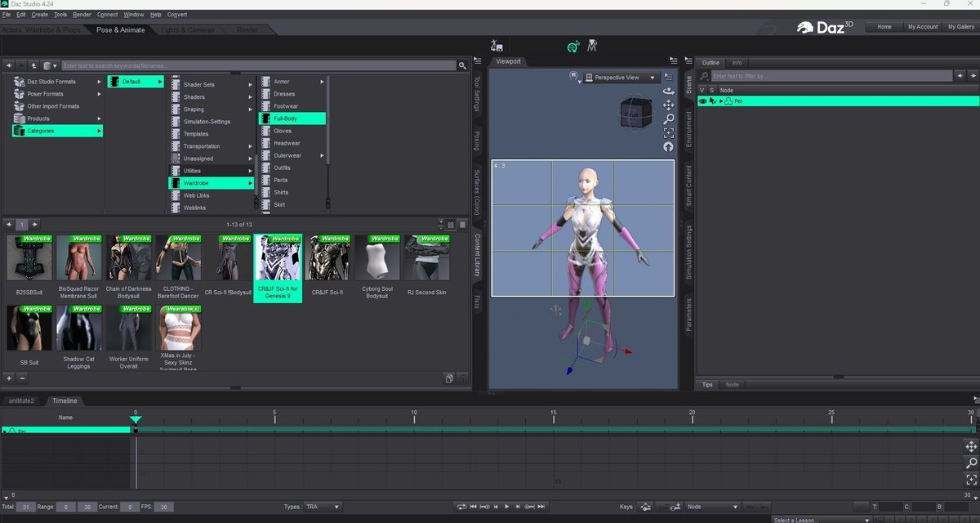The width and height of the screenshot is (980, 523).
Task: Toggle selectability arrow for Pei node
Action: click(x=712, y=101)
